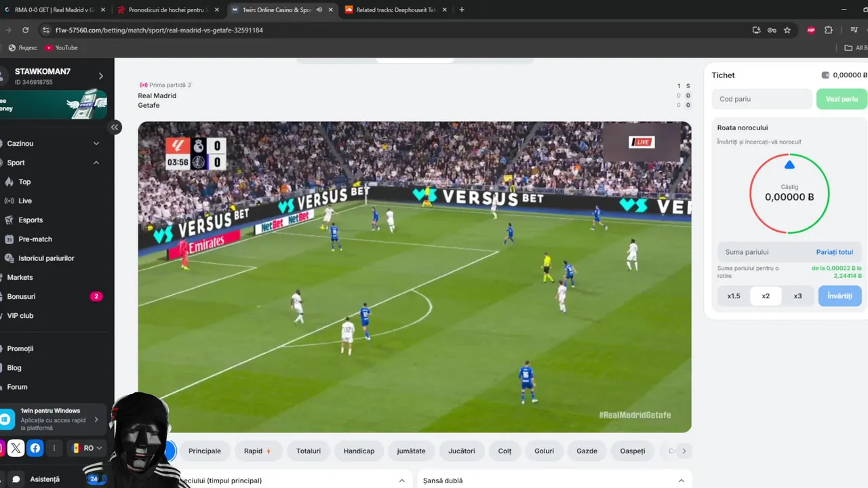Select the Handicap market tab
The height and width of the screenshot is (488, 868).
(359, 451)
